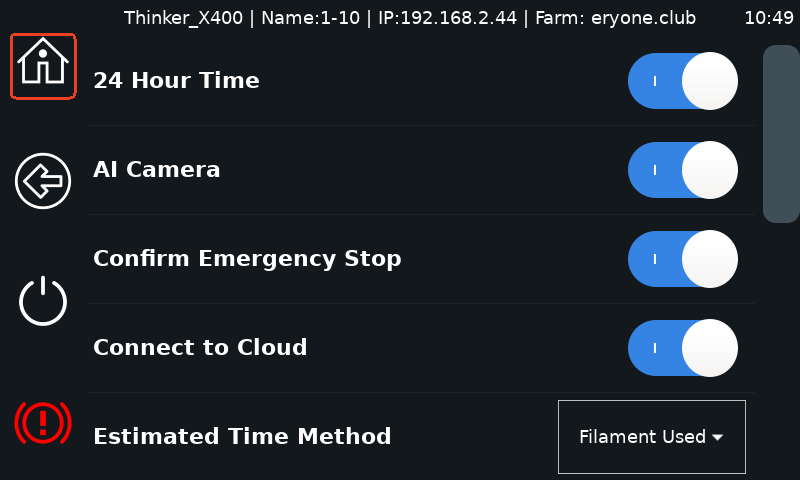Select the 24 Hour Time label
The image size is (800, 480).
[x=177, y=80]
